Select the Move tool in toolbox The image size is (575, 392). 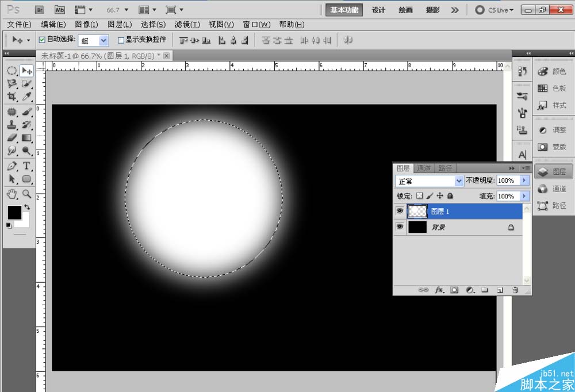point(26,71)
